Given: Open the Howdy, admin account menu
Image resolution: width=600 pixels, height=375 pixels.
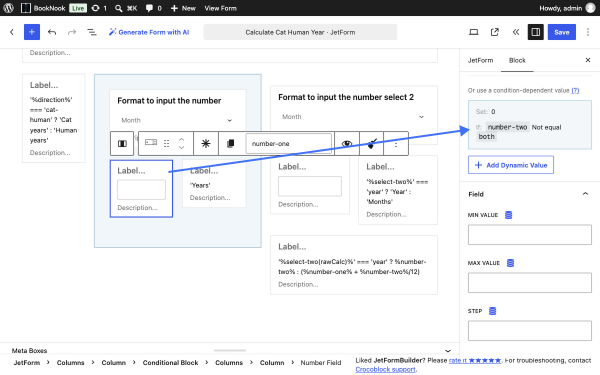Looking at the screenshot, I should (567, 8).
